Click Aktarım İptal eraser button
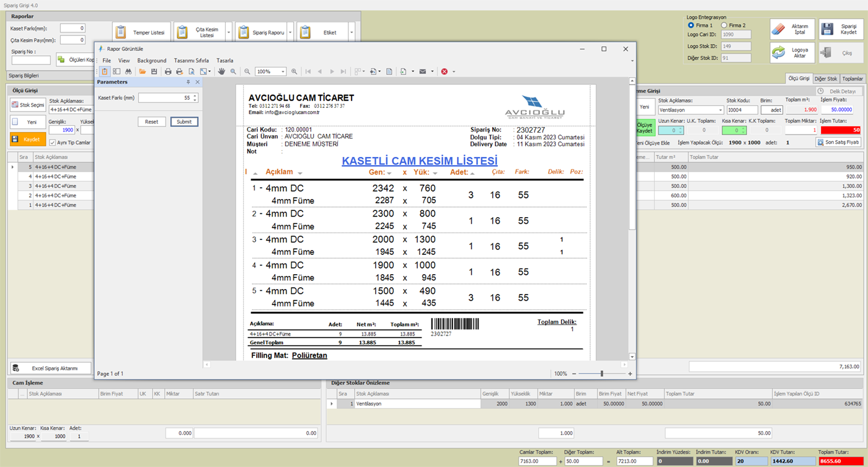The width and height of the screenshot is (868, 467). point(792,29)
